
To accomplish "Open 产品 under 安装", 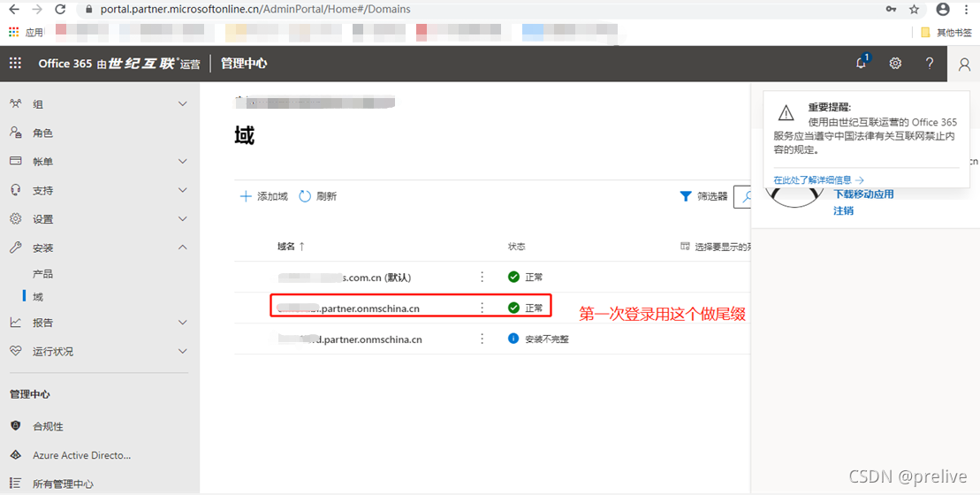I will click(x=42, y=274).
